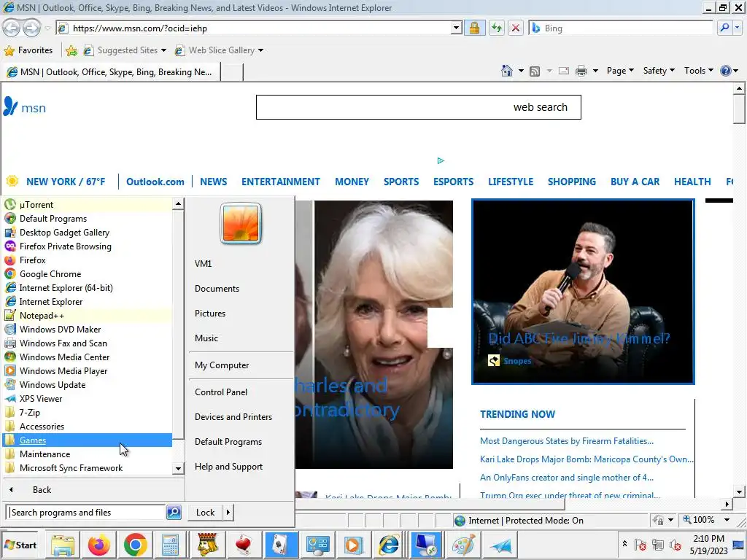
Task: Open the Suggested Sites dropdown
Action: 163,50
